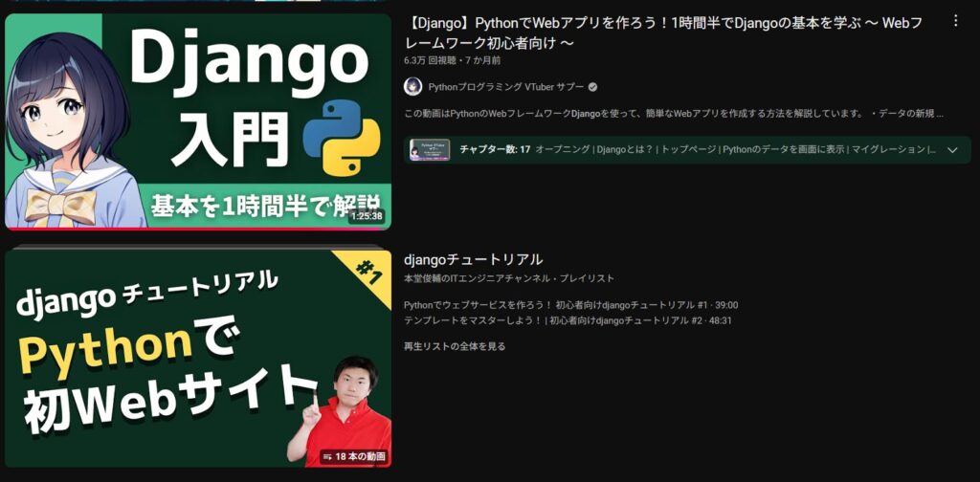
Task: Open the djangoチュートリアル playlist title
Action: point(473,260)
